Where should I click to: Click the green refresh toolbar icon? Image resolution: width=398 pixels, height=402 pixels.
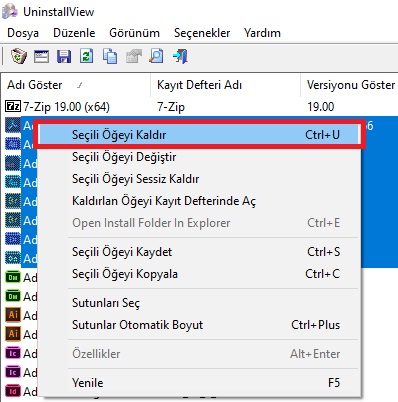(x=87, y=56)
